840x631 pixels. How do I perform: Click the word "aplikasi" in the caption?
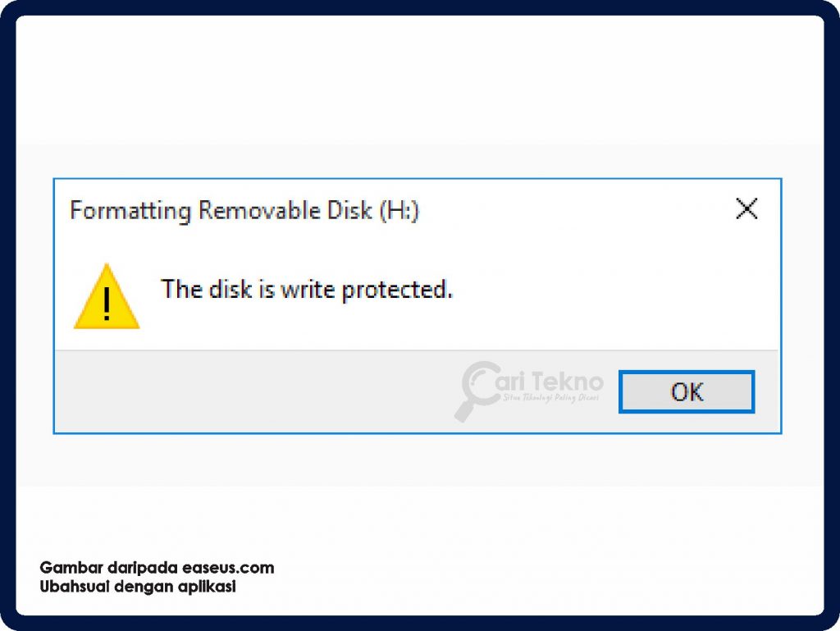point(206,588)
